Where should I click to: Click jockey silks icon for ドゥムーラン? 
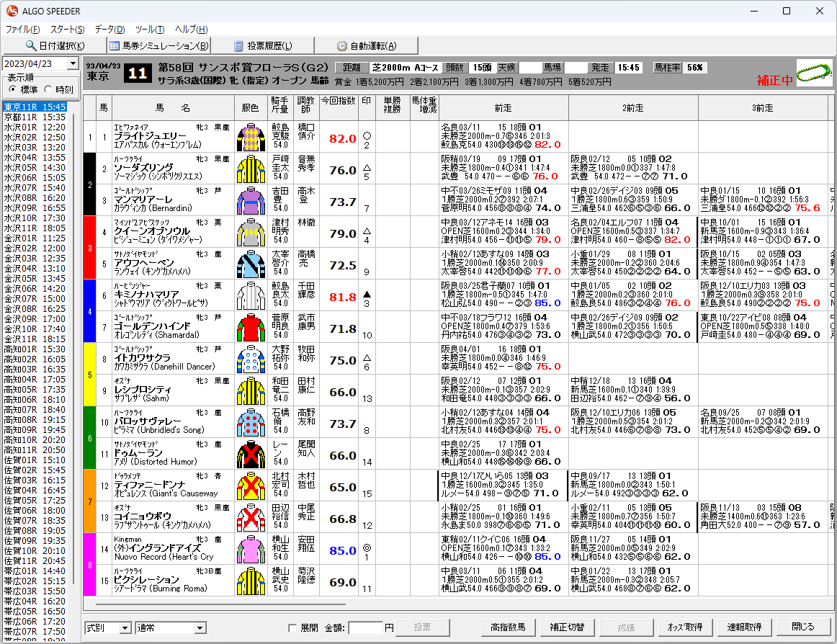251,455
